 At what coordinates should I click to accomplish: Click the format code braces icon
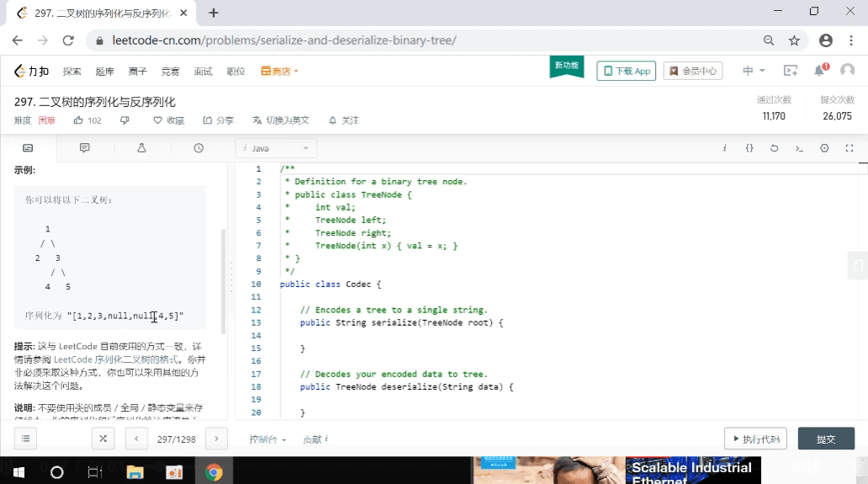pos(749,148)
